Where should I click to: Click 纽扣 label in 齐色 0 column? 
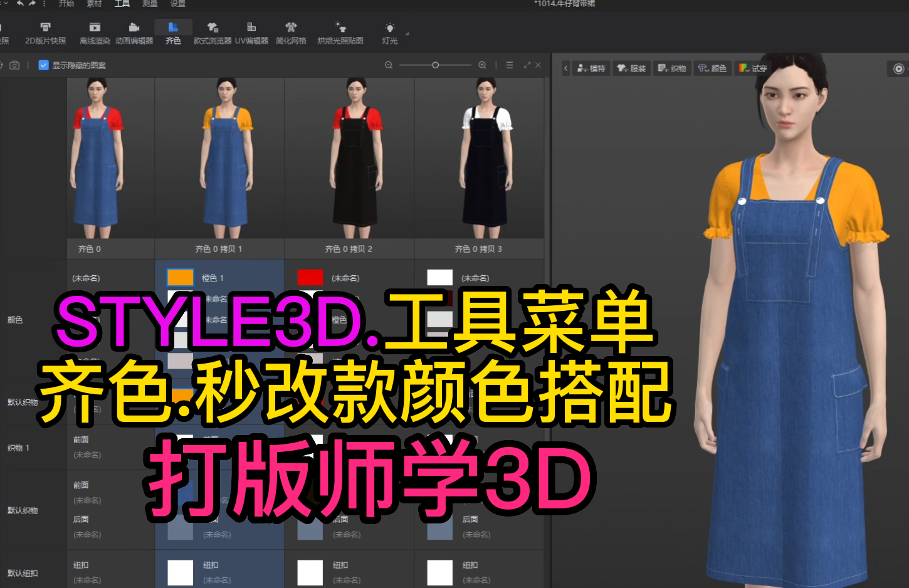(x=81, y=565)
